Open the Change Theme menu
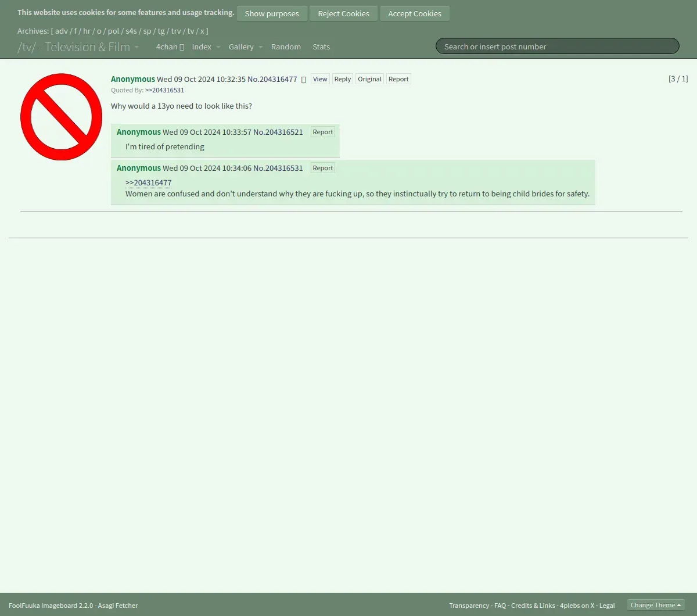Screen dimensions: 697x616 click(656, 605)
